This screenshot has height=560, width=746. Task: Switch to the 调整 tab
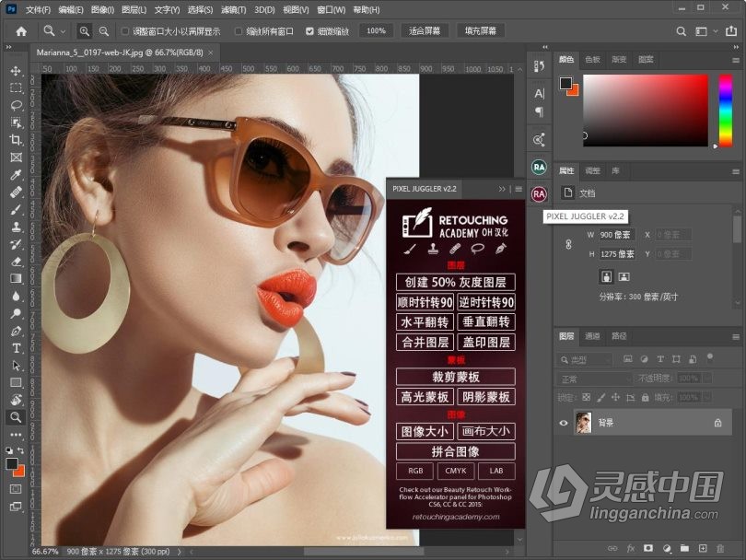point(592,170)
